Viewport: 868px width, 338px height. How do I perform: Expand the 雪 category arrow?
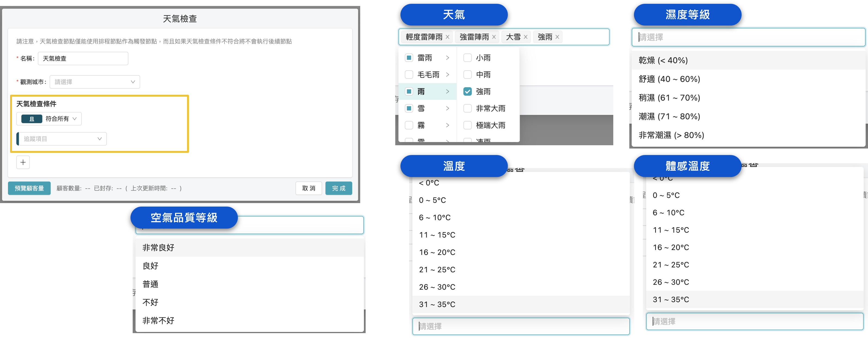pos(447,108)
